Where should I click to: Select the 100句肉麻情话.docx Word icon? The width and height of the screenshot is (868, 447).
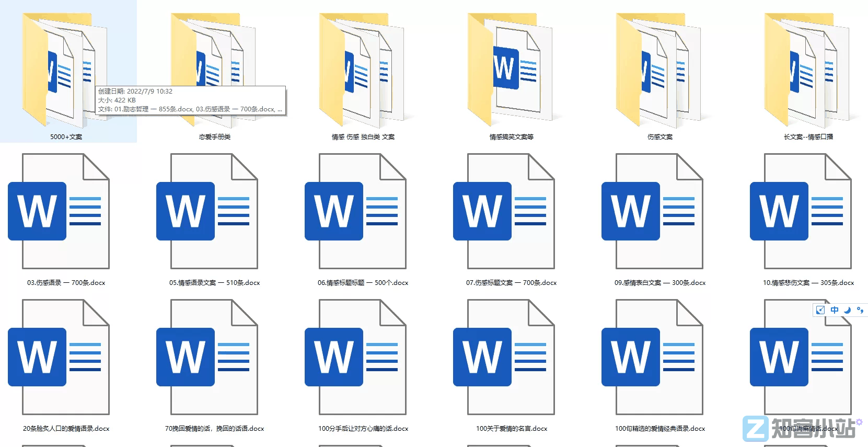pos(801,357)
